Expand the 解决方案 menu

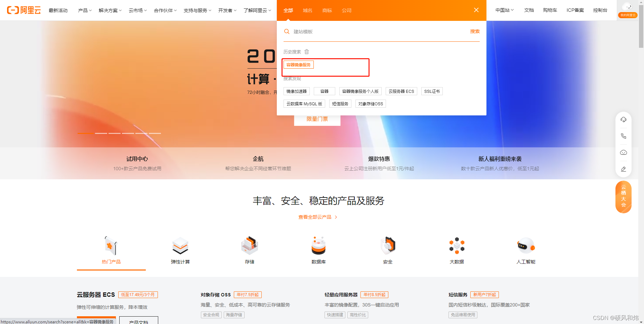(x=110, y=10)
